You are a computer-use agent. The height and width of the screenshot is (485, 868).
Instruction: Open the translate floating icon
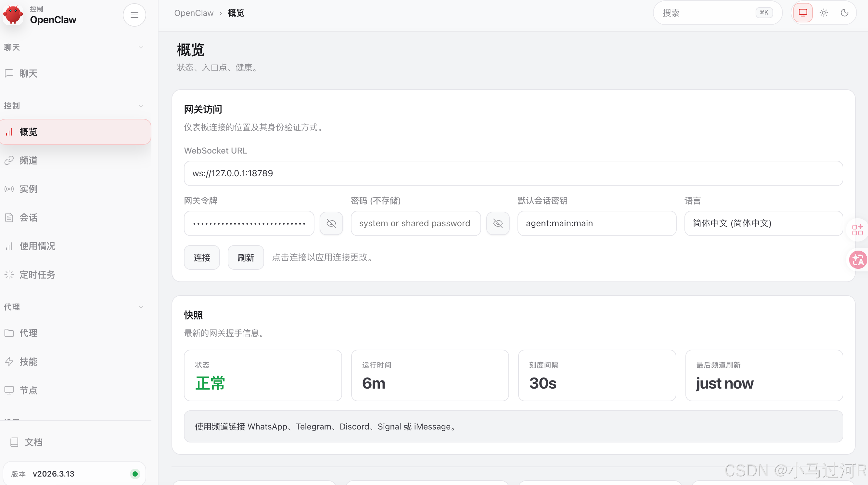(858, 260)
